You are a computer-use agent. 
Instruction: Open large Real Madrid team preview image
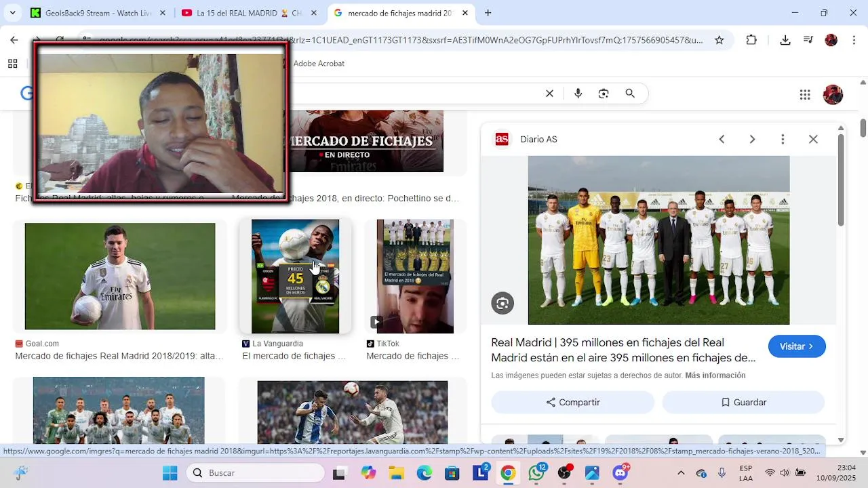(658, 240)
